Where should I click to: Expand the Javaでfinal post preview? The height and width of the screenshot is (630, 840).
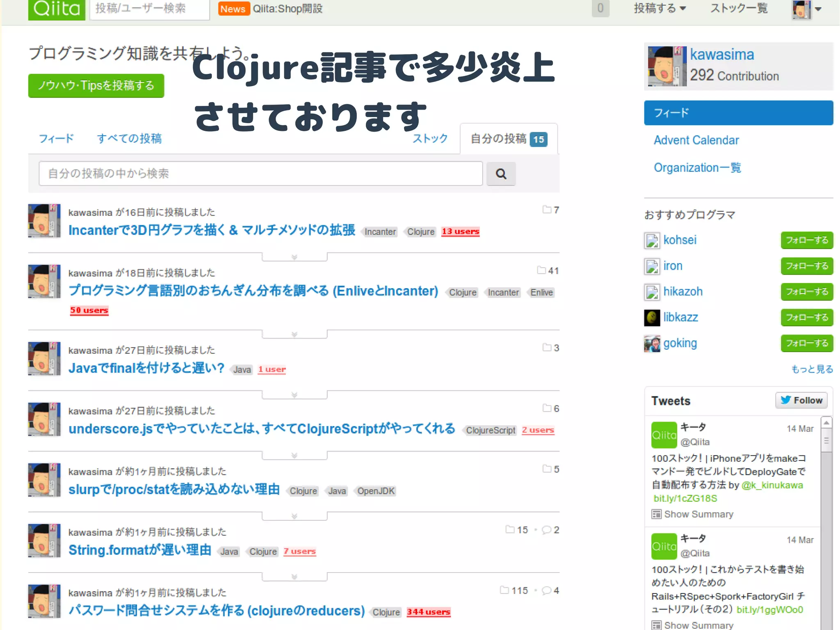pos(294,395)
